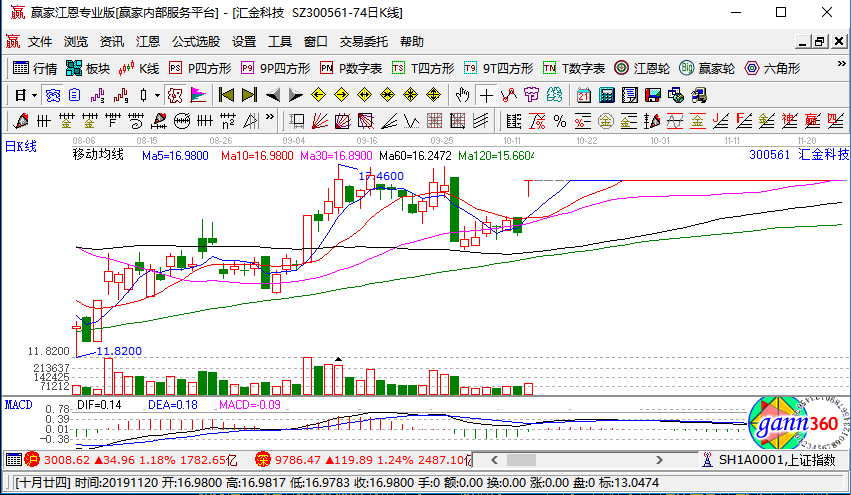Click the MACD indicator label
This screenshot has width=851, height=495.
18,405
